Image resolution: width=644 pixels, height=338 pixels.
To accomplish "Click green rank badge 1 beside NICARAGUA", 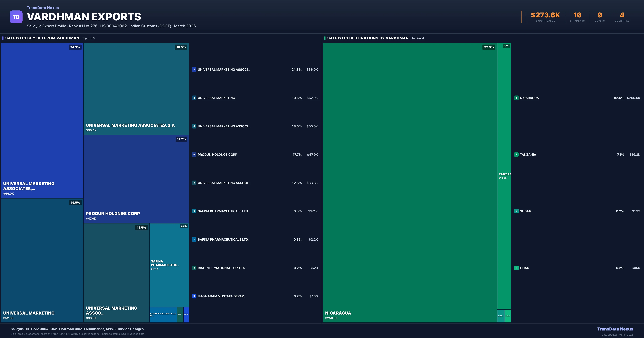I will point(516,98).
